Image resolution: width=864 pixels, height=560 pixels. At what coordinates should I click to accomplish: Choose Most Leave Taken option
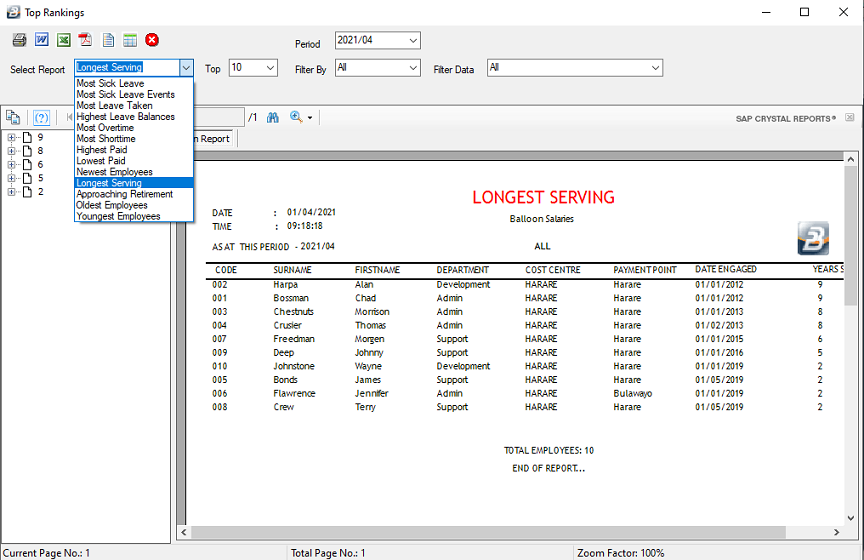coord(134,105)
